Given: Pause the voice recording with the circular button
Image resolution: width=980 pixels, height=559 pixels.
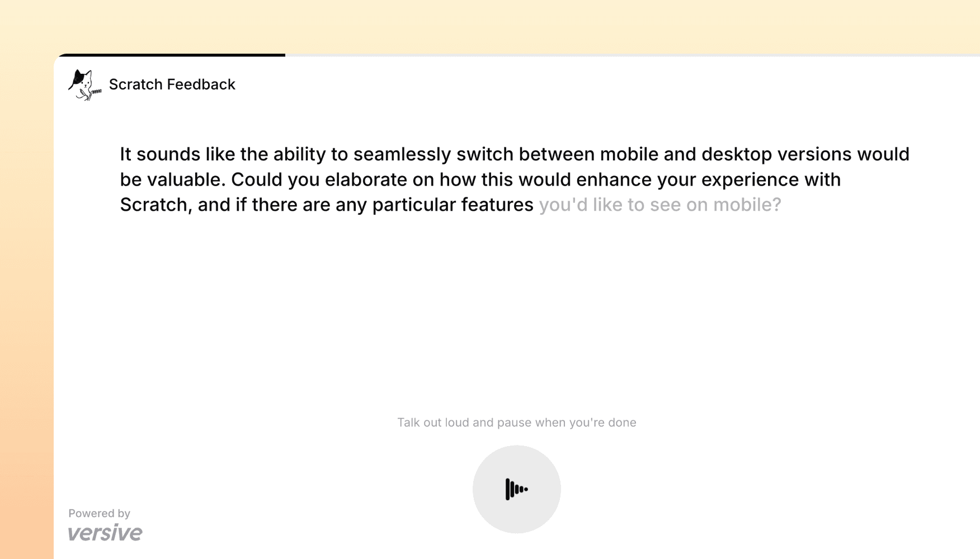Looking at the screenshot, I should [x=516, y=489].
